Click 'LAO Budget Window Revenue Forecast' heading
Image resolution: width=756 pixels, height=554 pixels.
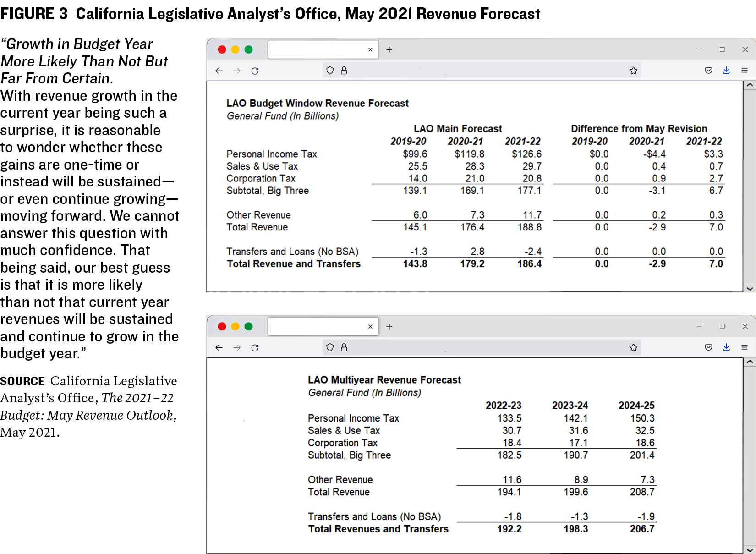click(x=318, y=104)
